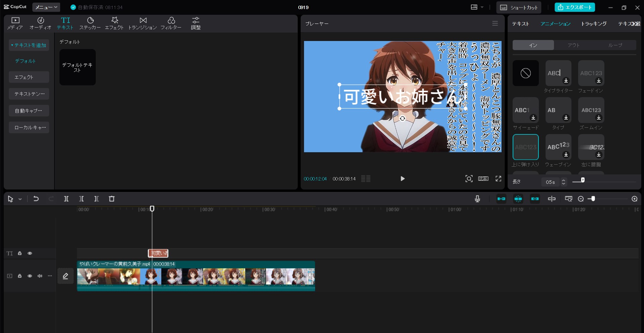Click the microphone voiceover record icon
Image resolution: width=644 pixels, height=333 pixels.
477,199
